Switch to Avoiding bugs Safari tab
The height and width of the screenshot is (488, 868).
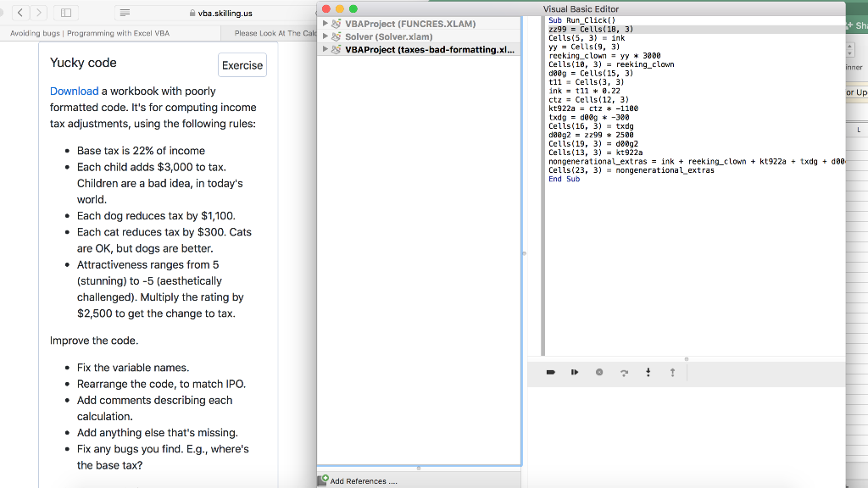(x=90, y=33)
